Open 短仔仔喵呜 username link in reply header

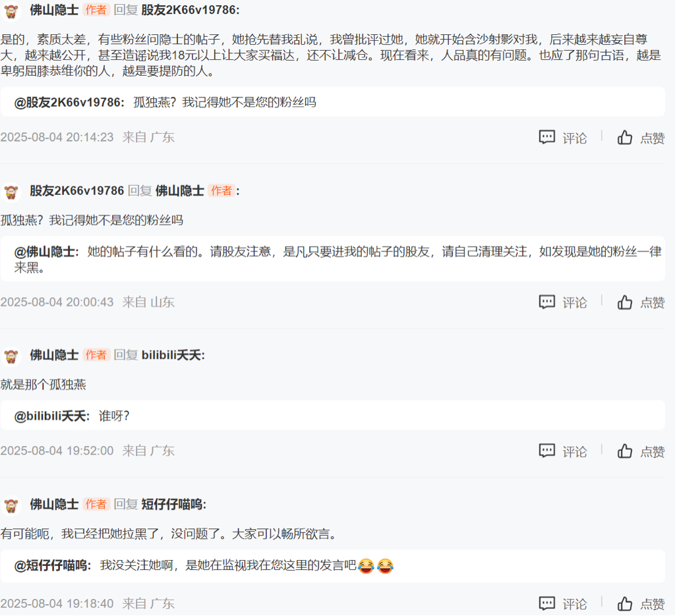[173, 504]
